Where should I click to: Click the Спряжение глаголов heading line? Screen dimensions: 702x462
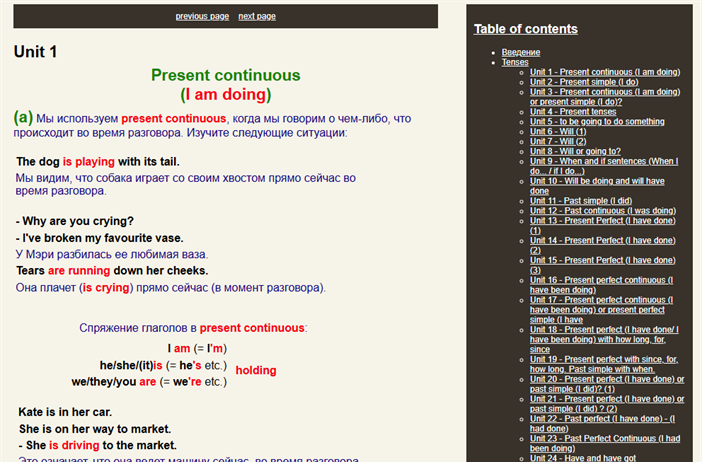193,328
